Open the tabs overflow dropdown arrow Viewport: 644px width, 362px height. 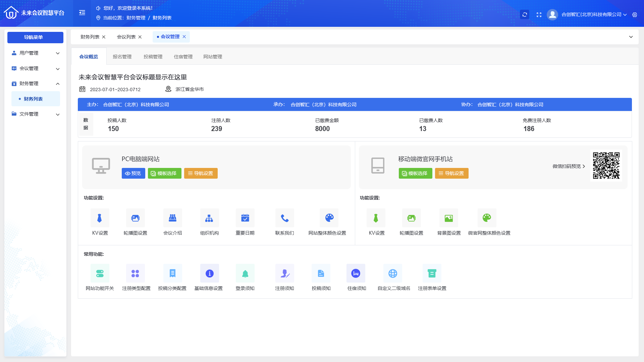[x=631, y=37]
